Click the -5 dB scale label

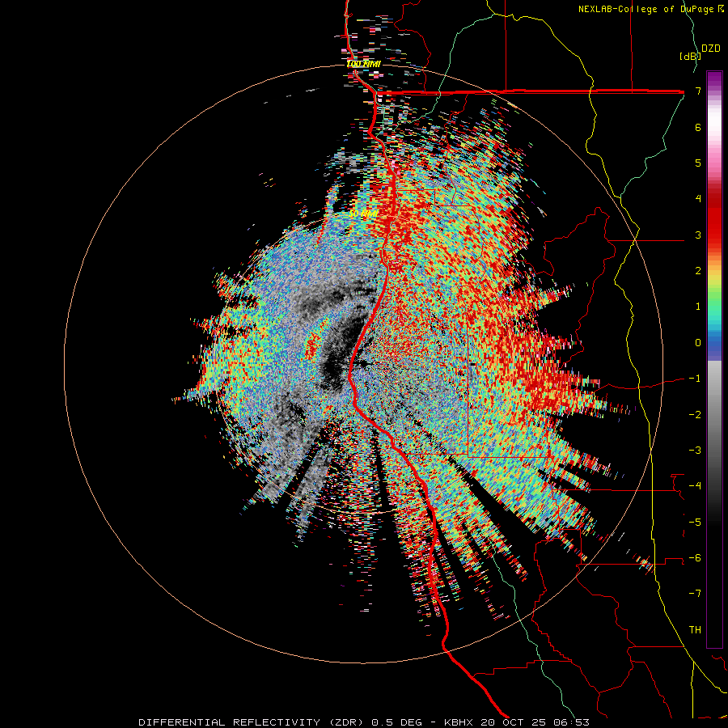pyautogui.click(x=695, y=522)
